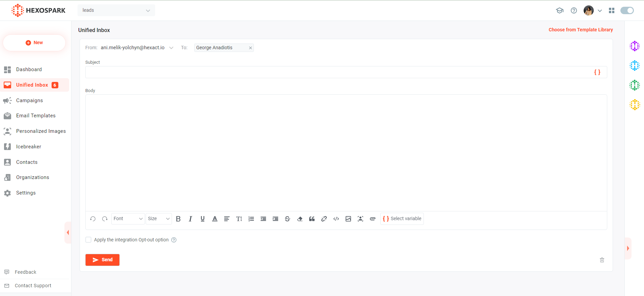Screen dimensions: 644x296
Task: Expand the From email address chevron
Action: [x=171, y=48]
